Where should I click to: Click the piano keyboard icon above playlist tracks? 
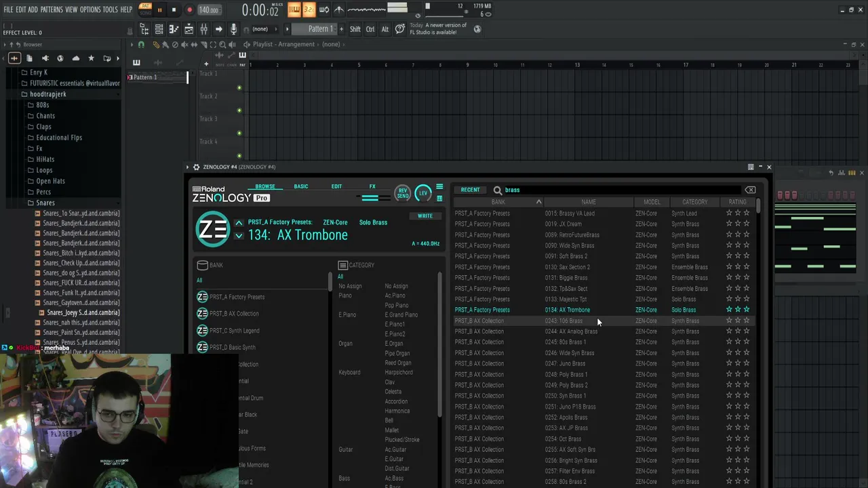(242, 56)
